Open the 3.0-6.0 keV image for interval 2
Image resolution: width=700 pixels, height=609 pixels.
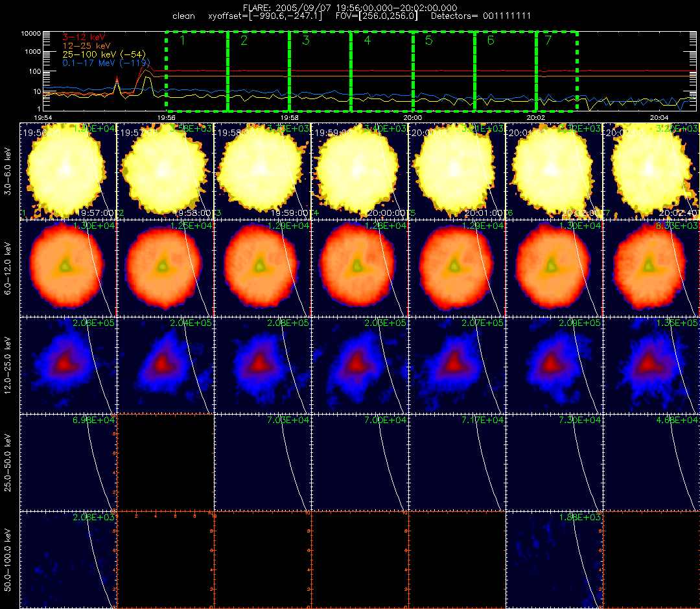tap(165, 171)
